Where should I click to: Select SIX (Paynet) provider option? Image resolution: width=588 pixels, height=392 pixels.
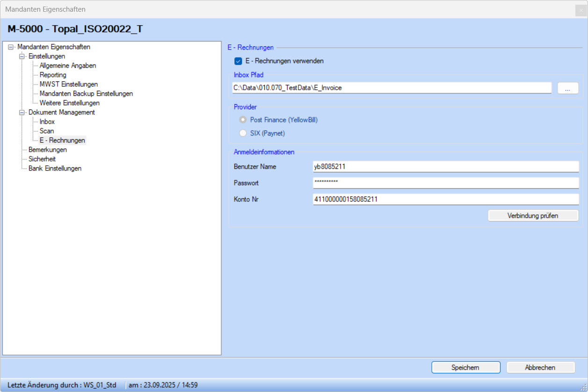[x=243, y=134]
